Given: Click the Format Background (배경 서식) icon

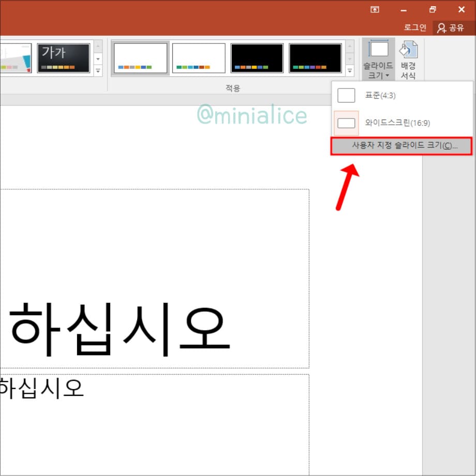Looking at the screenshot, I should 408,59.
